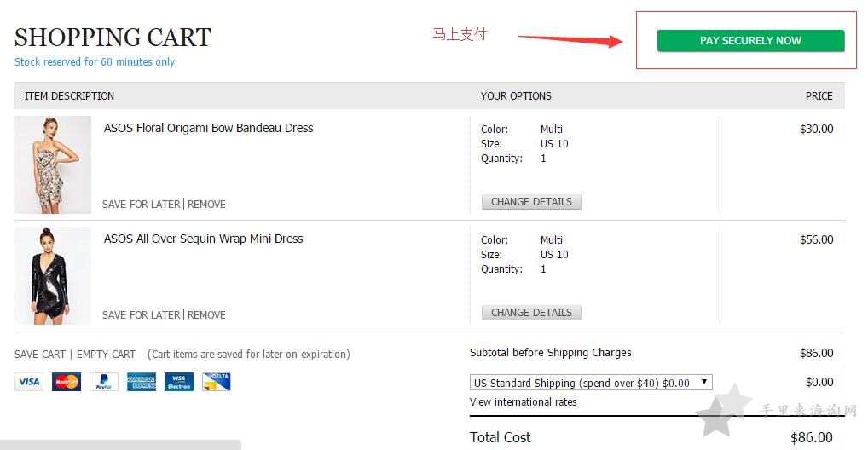Image resolution: width=868 pixels, height=450 pixels.
Task: Open View international rates link
Action: point(524,401)
